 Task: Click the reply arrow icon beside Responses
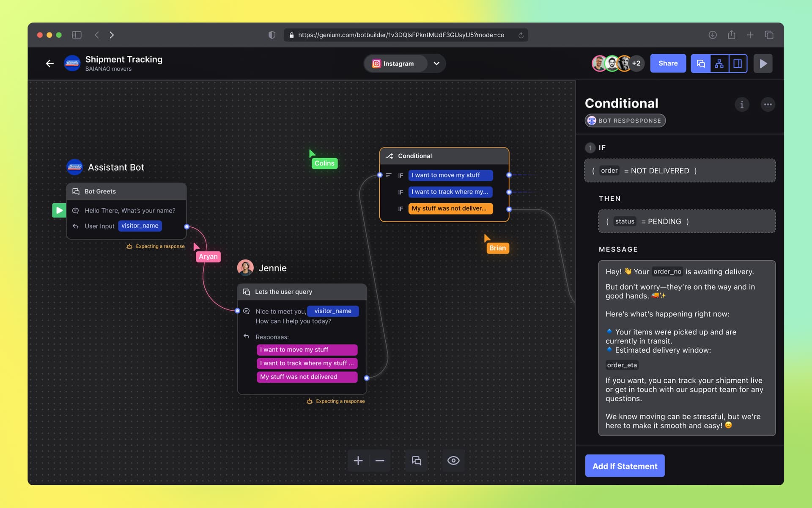(x=247, y=337)
